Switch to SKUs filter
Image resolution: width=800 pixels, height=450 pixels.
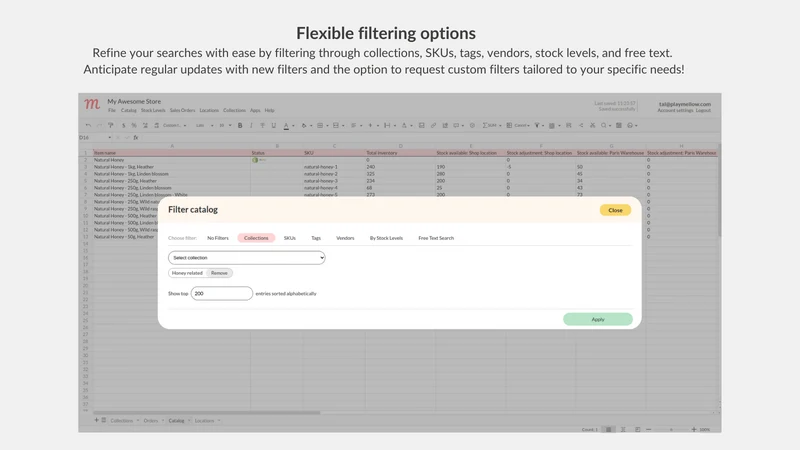tap(290, 238)
